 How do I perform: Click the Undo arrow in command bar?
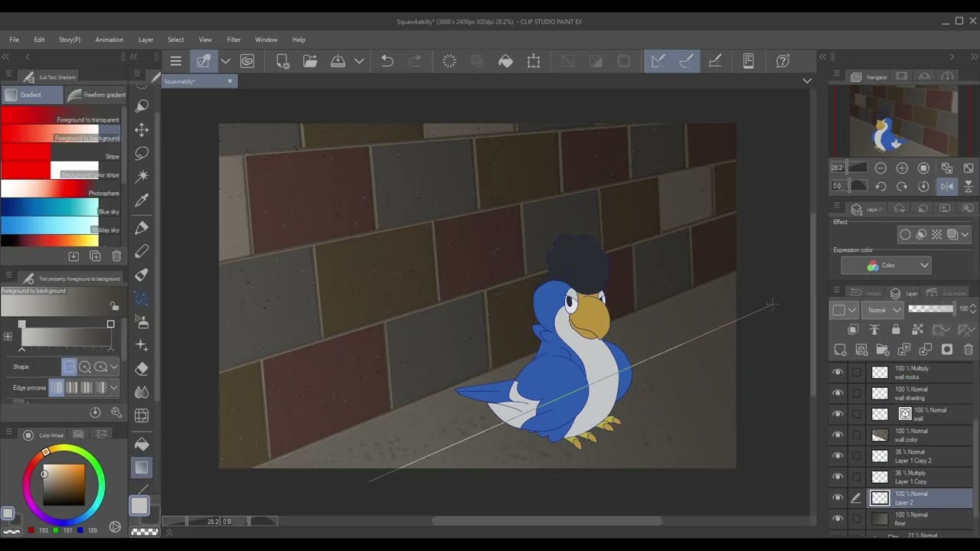tap(387, 61)
